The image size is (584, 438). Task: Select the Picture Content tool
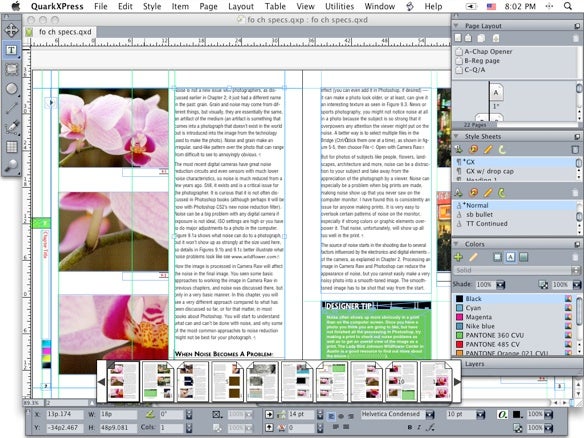[x=11, y=69]
